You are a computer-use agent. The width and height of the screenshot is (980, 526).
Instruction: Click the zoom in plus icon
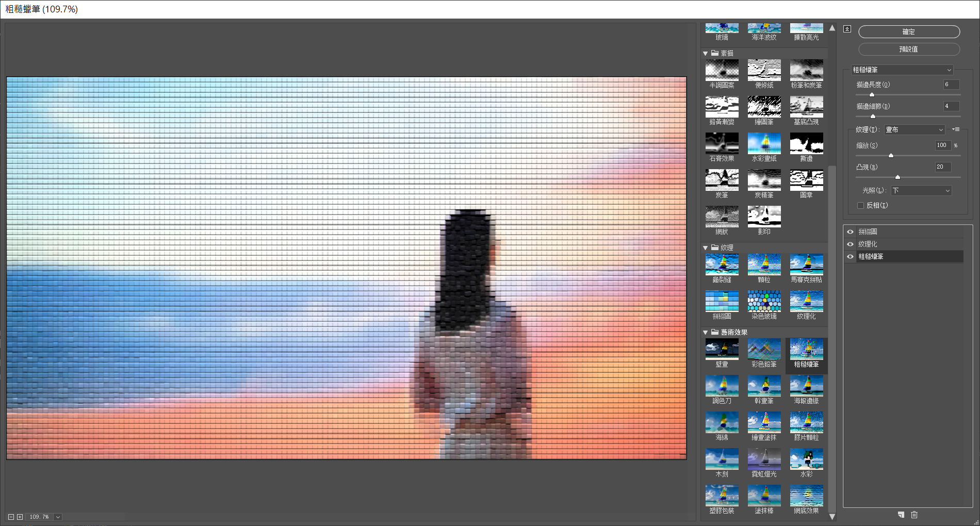pos(20,517)
